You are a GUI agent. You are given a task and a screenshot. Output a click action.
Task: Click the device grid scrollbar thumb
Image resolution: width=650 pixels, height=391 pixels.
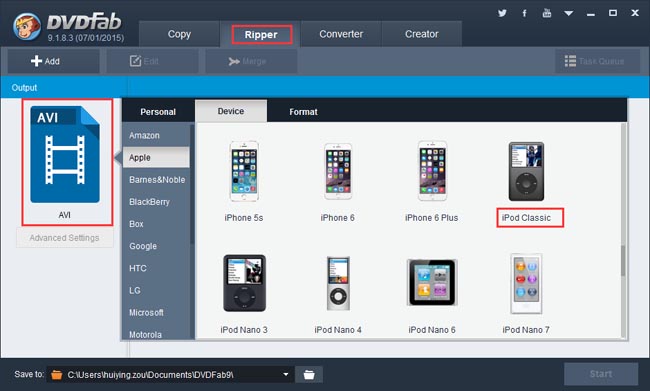click(x=623, y=260)
